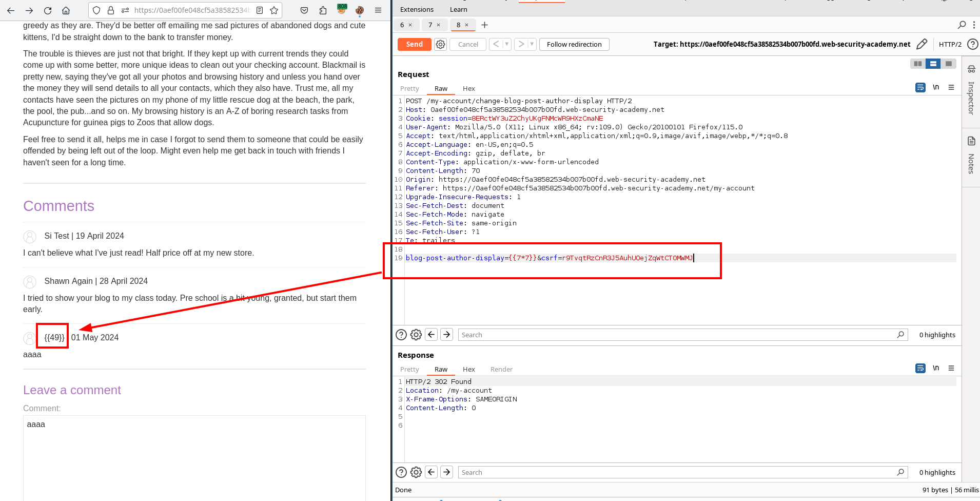
Task: Expand next-request history dropdown arrow
Action: [x=532, y=45]
